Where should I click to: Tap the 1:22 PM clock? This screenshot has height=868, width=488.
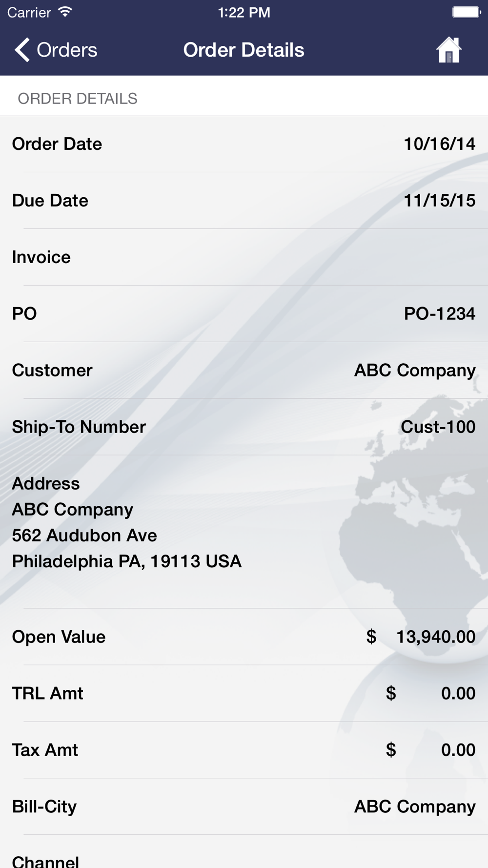(244, 12)
